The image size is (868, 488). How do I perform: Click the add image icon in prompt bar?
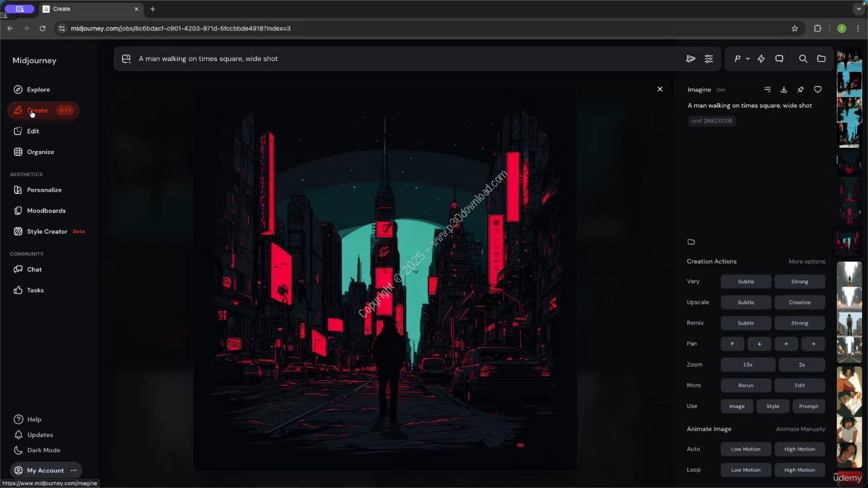point(126,59)
